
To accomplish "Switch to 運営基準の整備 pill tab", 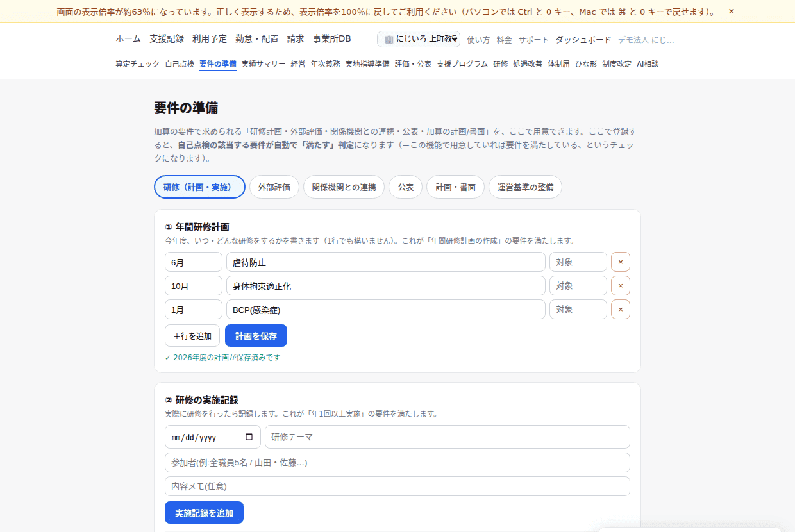I will (x=525, y=187).
